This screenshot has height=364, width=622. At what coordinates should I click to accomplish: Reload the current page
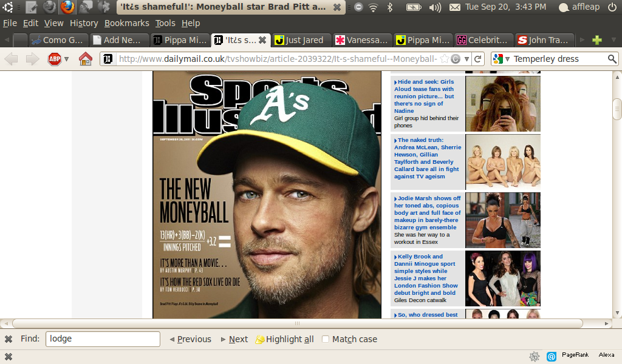(478, 59)
